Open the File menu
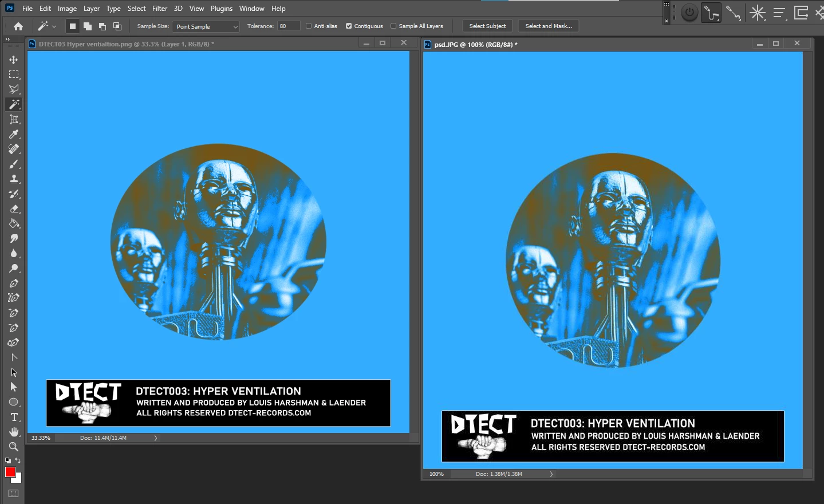Viewport: 824px width, 504px height. coord(27,9)
